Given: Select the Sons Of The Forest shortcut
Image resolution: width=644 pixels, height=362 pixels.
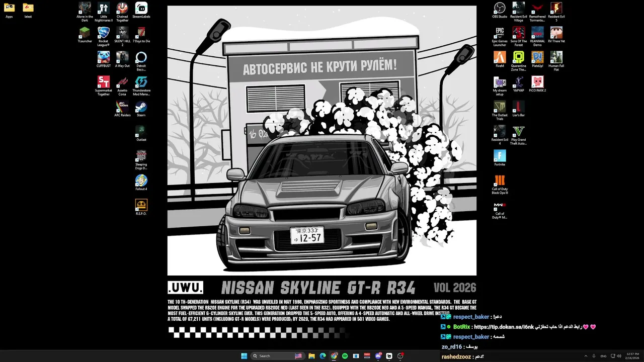Looking at the screenshot, I should [519, 37].
